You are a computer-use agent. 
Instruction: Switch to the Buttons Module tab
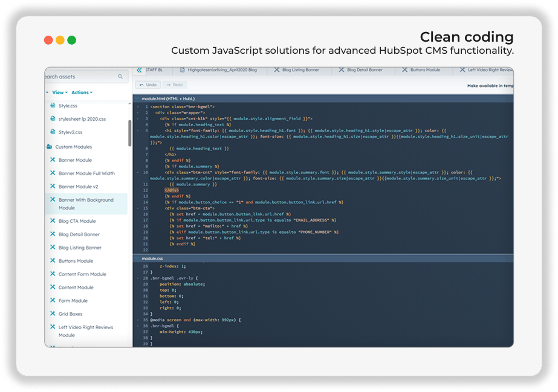(x=421, y=70)
